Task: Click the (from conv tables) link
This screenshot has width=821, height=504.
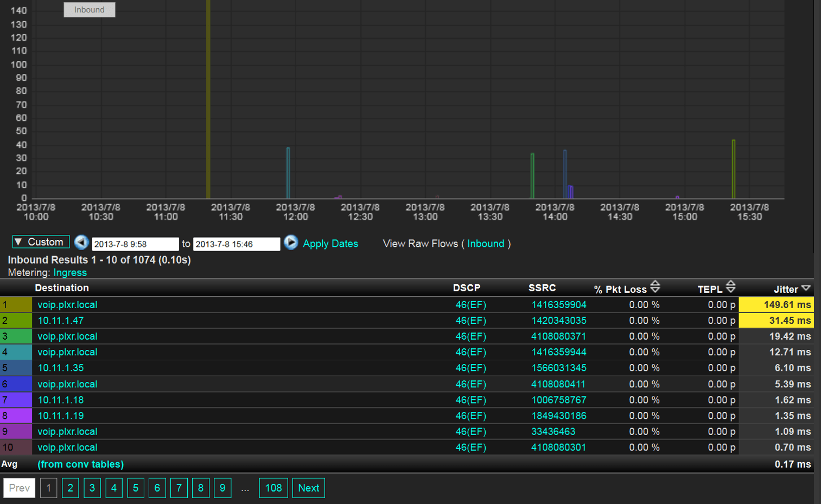Action: point(80,464)
